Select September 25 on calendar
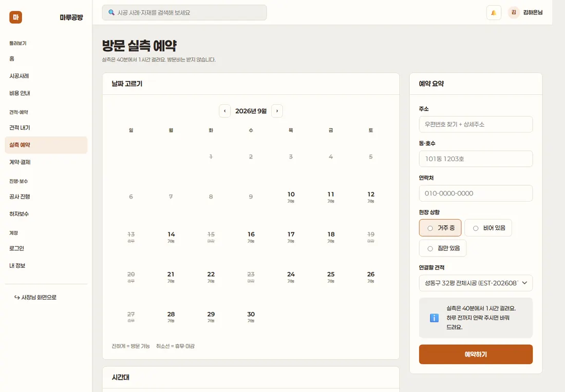Screen dimensions: 565x392 click(331, 277)
